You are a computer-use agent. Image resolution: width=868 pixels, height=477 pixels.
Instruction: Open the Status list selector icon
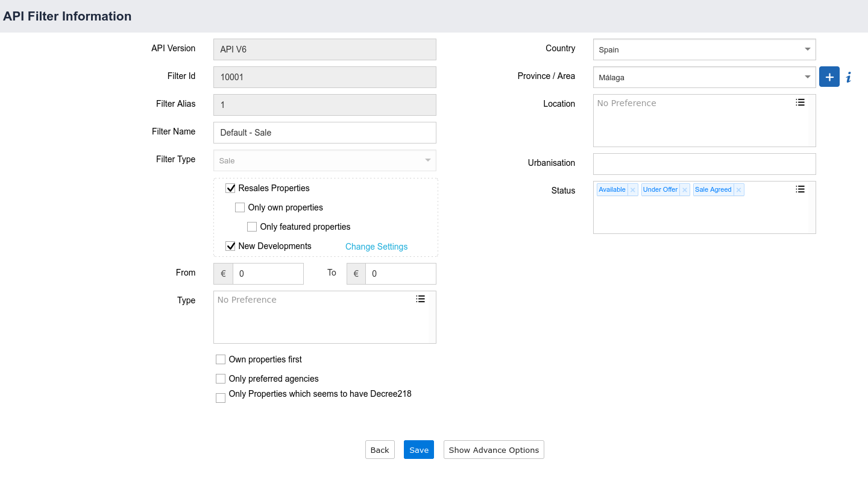(800, 189)
